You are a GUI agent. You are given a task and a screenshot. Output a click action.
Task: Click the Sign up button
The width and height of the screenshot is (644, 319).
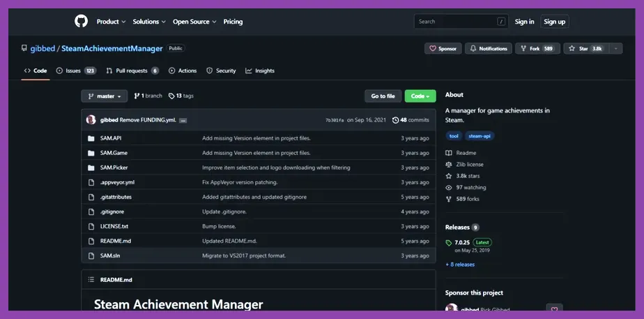[x=555, y=22]
